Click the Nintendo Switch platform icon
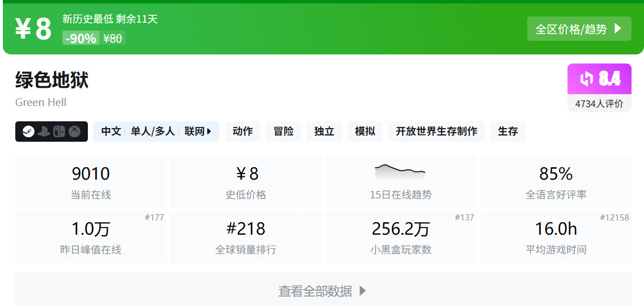 (x=59, y=132)
